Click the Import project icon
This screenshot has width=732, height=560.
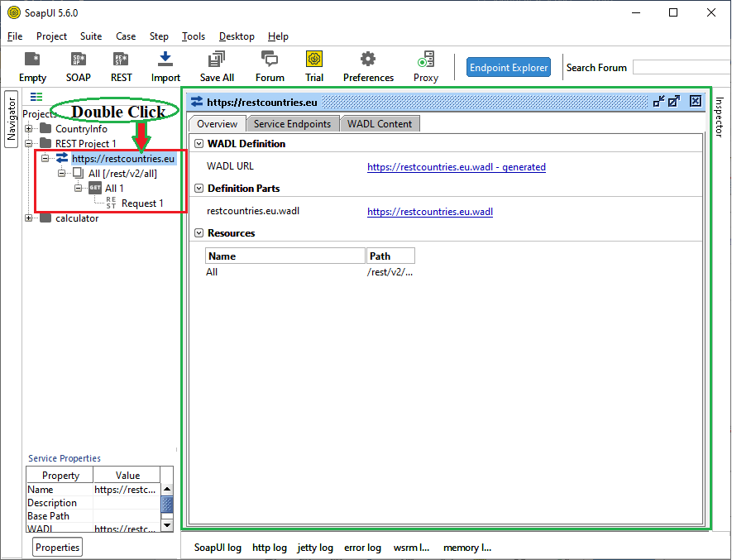(165, 60)
